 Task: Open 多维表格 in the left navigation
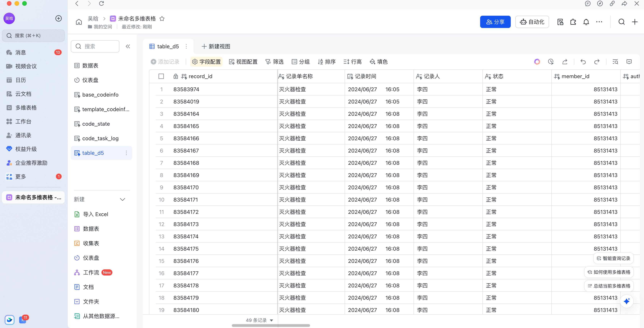34,108
